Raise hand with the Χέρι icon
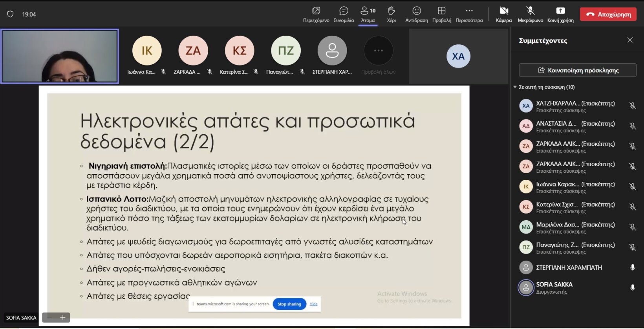The width and height of the screenshot is (644, 329). click(x=391, y=11)
